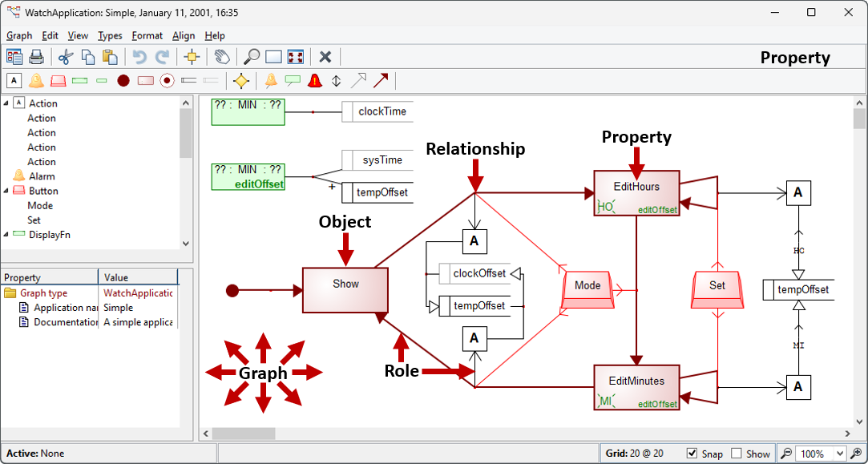Image resolution: width=868 pixels, height=464 pixels.
Task: Enable the Show grid checkbox
Action: [x=737, y=454]
